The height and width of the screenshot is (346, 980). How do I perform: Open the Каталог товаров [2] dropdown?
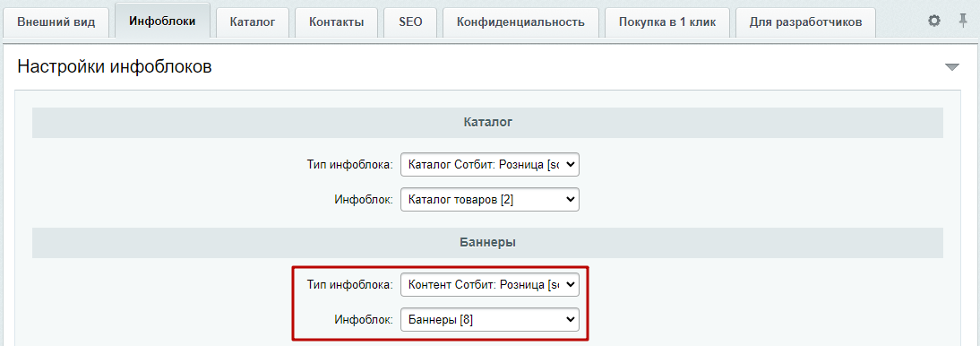[x=490, y=200]
